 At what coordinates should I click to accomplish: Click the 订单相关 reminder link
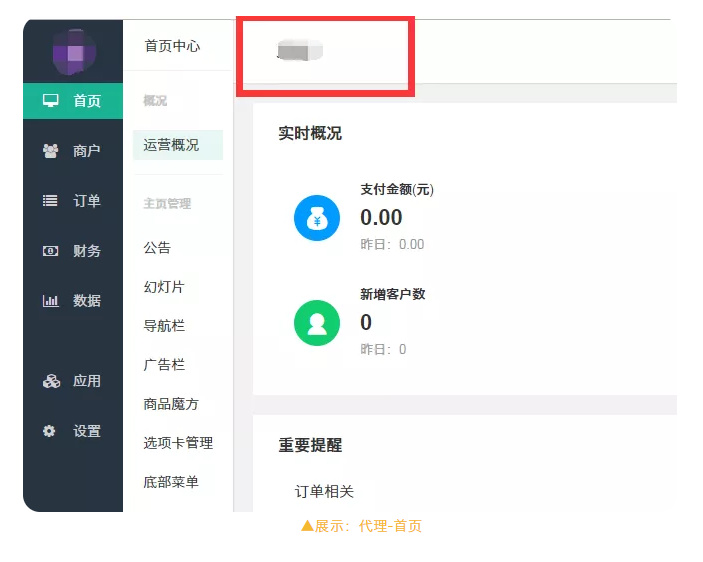[x=324, y=491]
